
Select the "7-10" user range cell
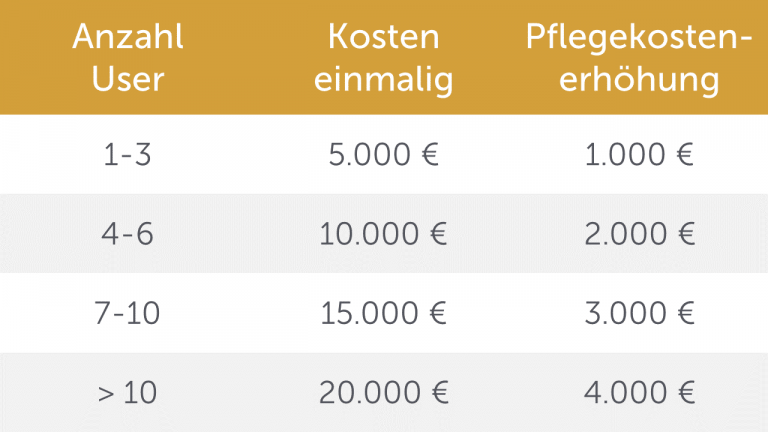[x=128, y=313]
